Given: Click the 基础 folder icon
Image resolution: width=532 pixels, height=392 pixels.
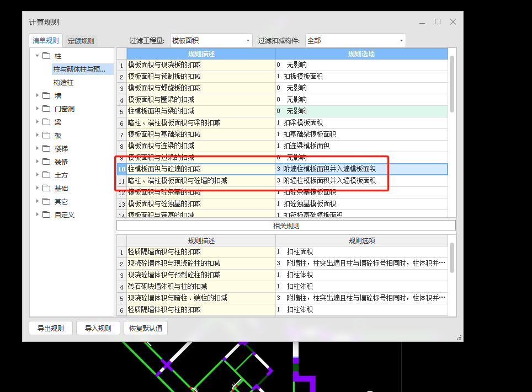Looking at the screenshot, I should coord(46,188).
